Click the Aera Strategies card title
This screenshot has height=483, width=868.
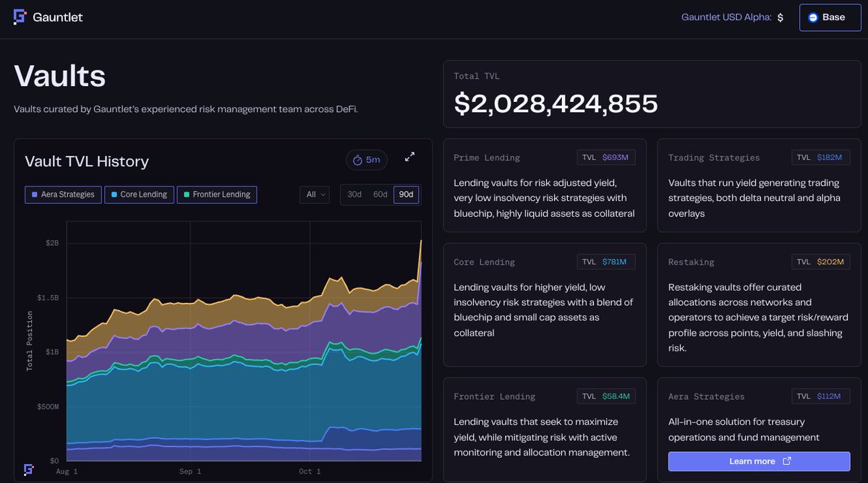[706, 396]
